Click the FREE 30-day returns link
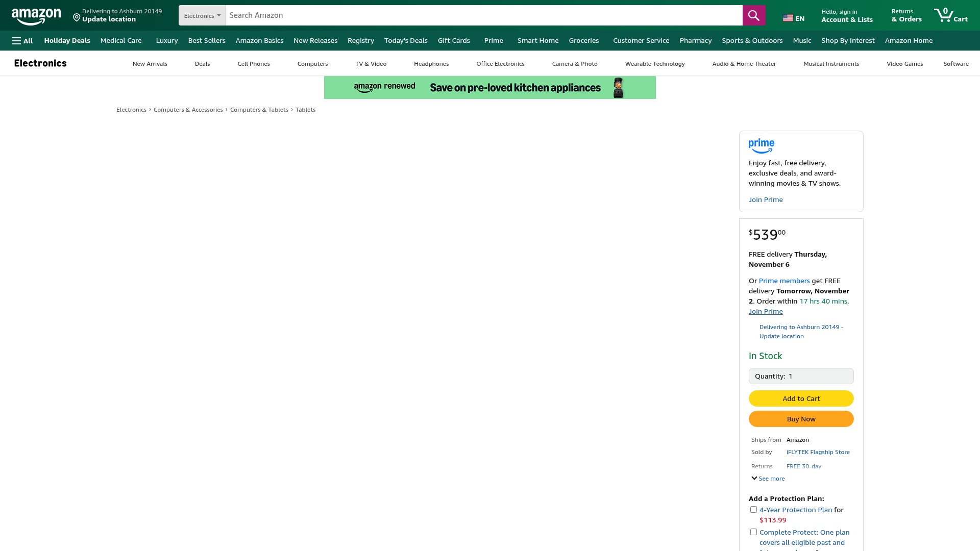The height and width of the screenshot is (551, 980). 803,466
